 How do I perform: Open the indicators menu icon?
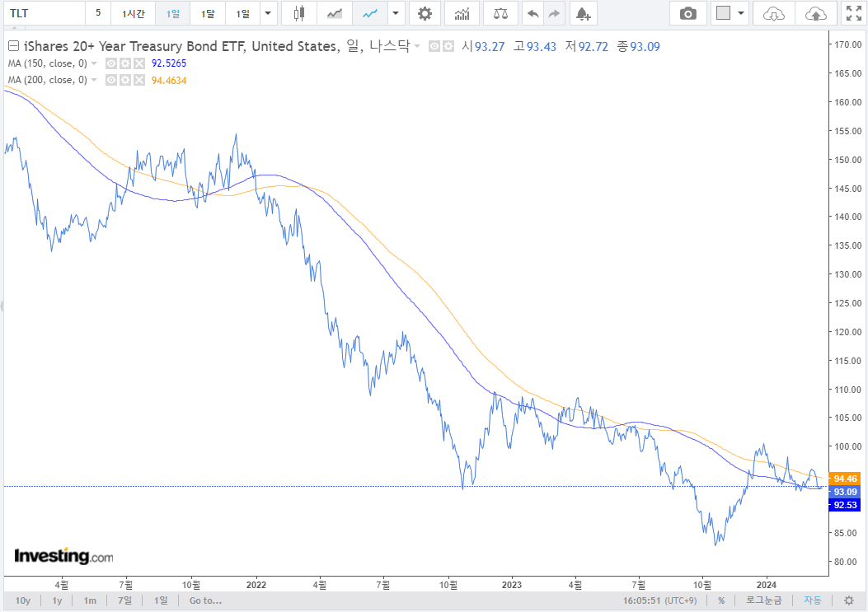tap(462, 13)
